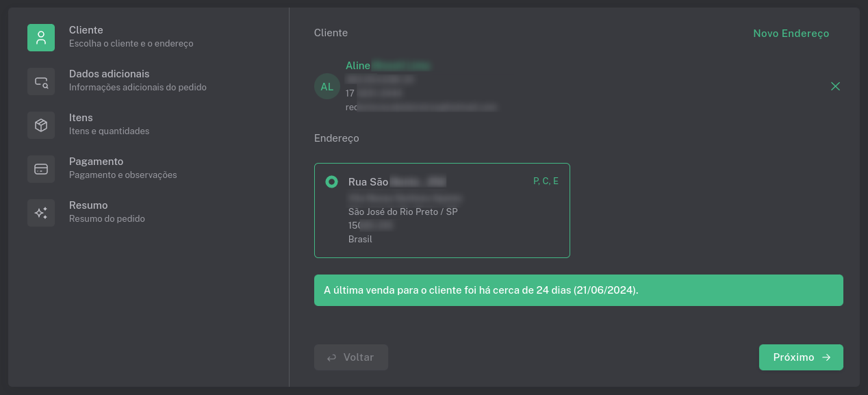Select the Rua São address radio button
The image size is (868, 395).
[x=332, y=181]
